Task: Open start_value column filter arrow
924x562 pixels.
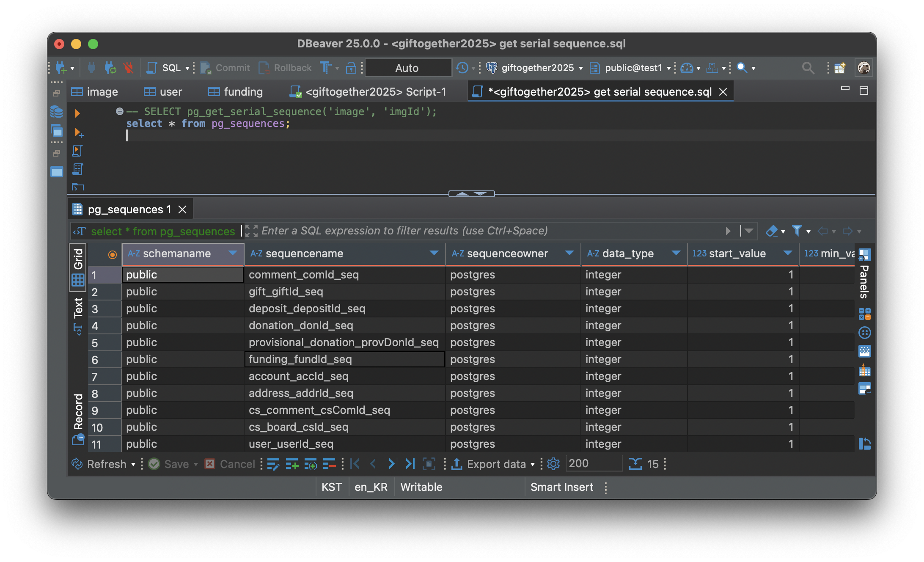Action: (788, 253)
